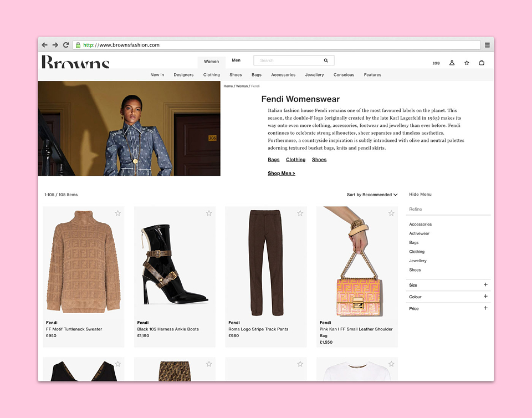This screenshot has height=418, width=532.
Task: Open the Roma Logo Stripe Track Pants title
Action: tap(258, 329)
